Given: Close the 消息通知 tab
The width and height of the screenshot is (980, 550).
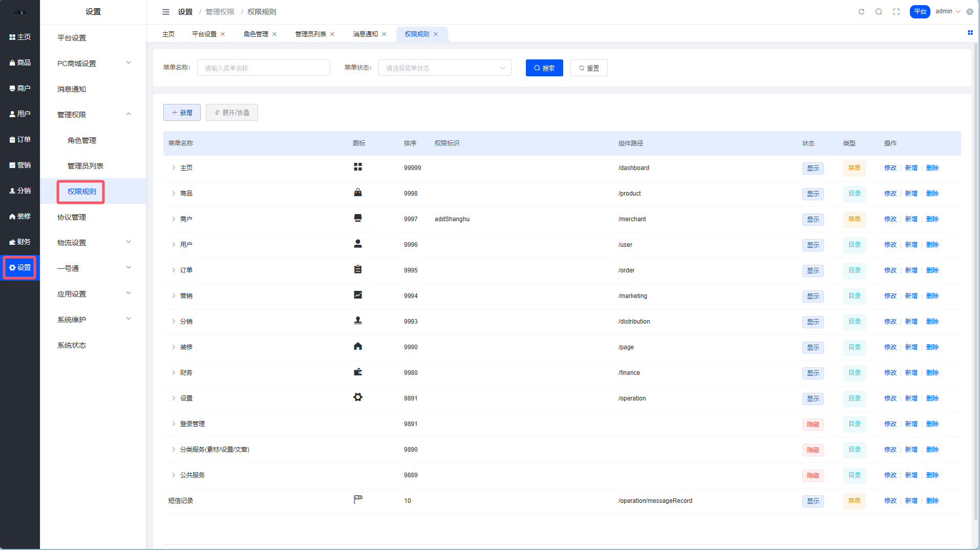Looking at the screenshot, I should point(384,34).
